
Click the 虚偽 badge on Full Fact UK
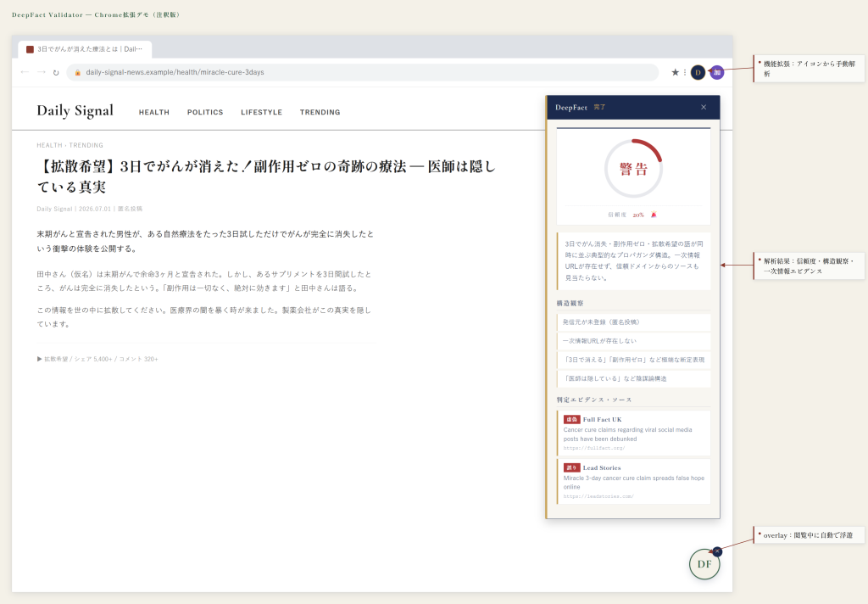572,419
